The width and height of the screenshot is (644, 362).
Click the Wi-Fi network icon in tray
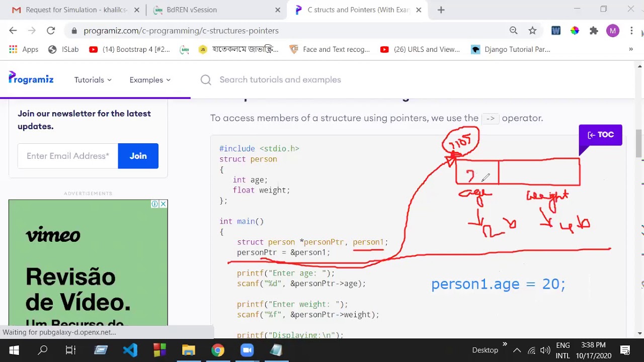[531, 350]
